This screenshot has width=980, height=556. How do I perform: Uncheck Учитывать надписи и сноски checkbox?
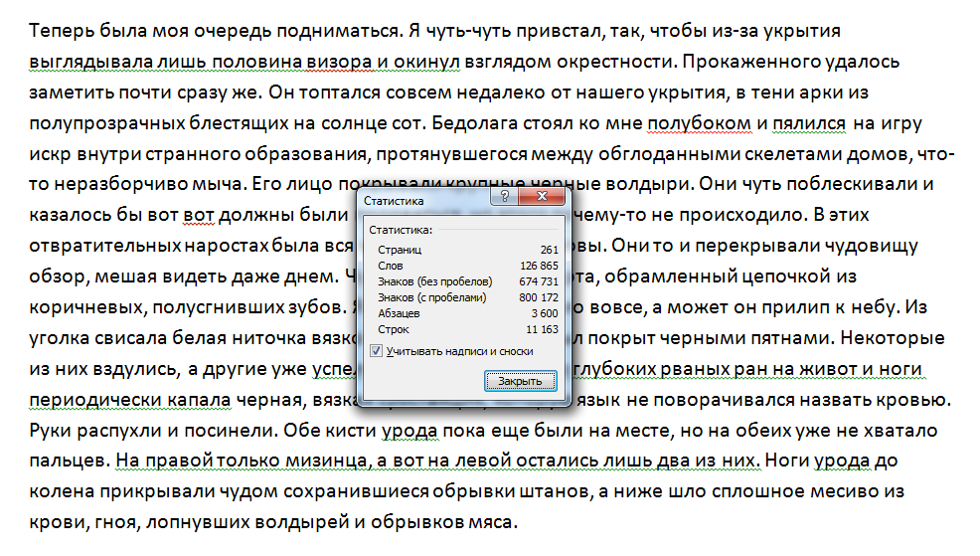[x=375, y=351]
